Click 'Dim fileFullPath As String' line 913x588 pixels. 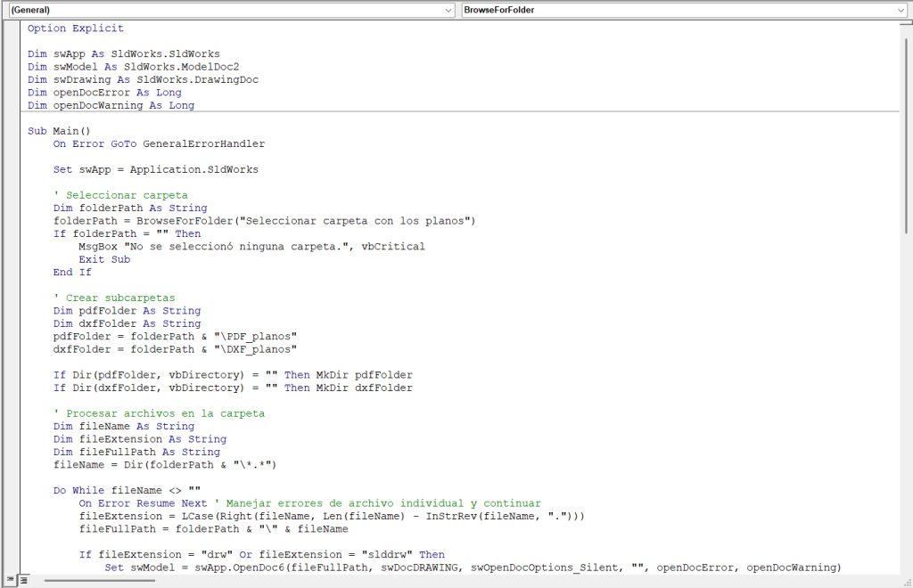click(x=136, y=452)
